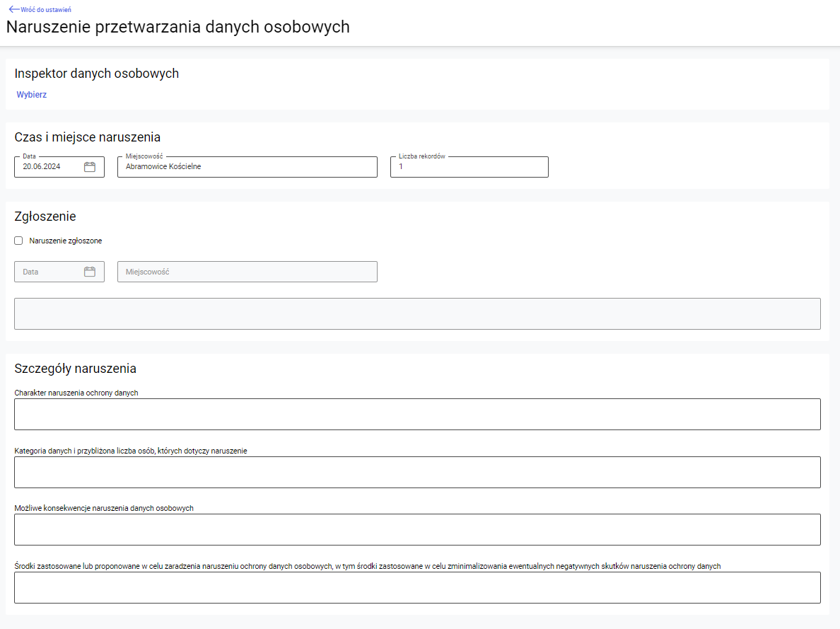Open calendar icon in Zgłoszenie date field
The height and width of the screenshot is (629, 840).
(x=90, y=272)
